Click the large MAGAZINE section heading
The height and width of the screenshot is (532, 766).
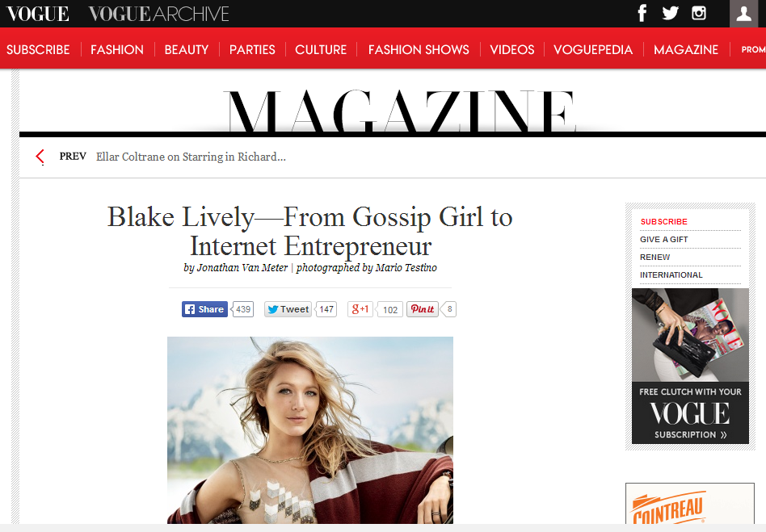pos(400,111)
